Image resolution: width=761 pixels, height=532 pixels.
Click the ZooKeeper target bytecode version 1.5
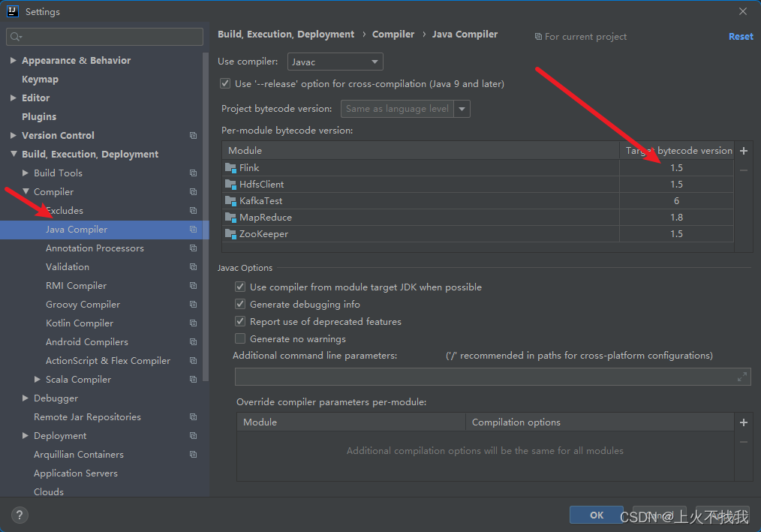[x=676, y=234]
